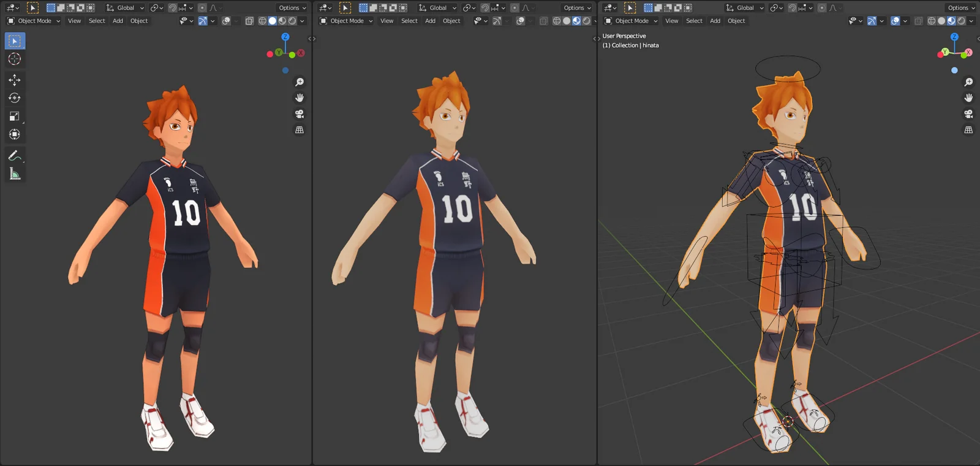The image size is (980, 466).
Task: Click "User Perspective" label in right viewport
Action: pos(624,36)
